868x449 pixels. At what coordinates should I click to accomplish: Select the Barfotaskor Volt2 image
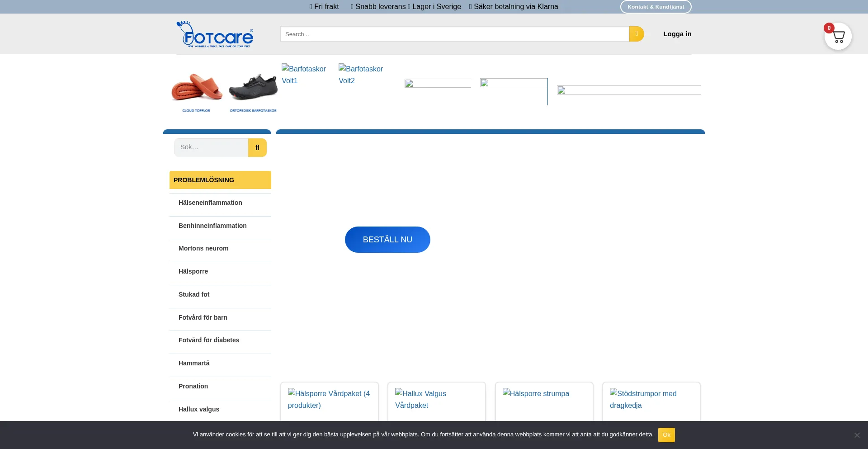pyautogui.click(x=361, y=75)
